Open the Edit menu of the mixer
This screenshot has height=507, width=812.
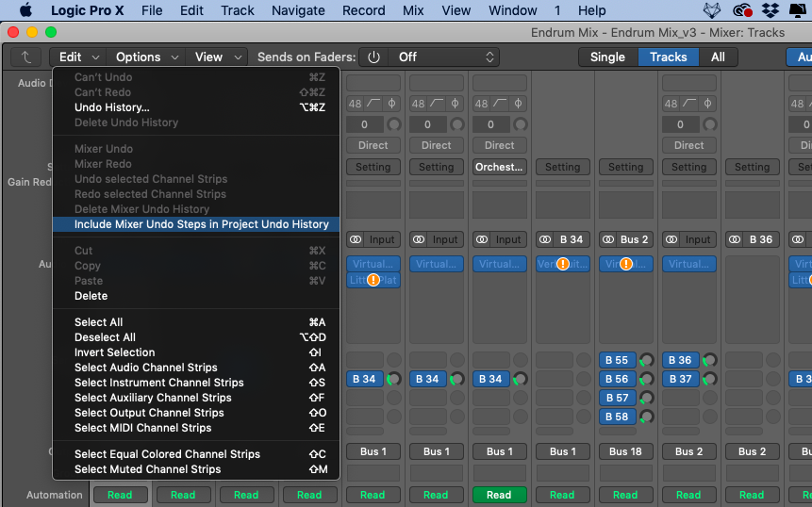tap(78, 57)
